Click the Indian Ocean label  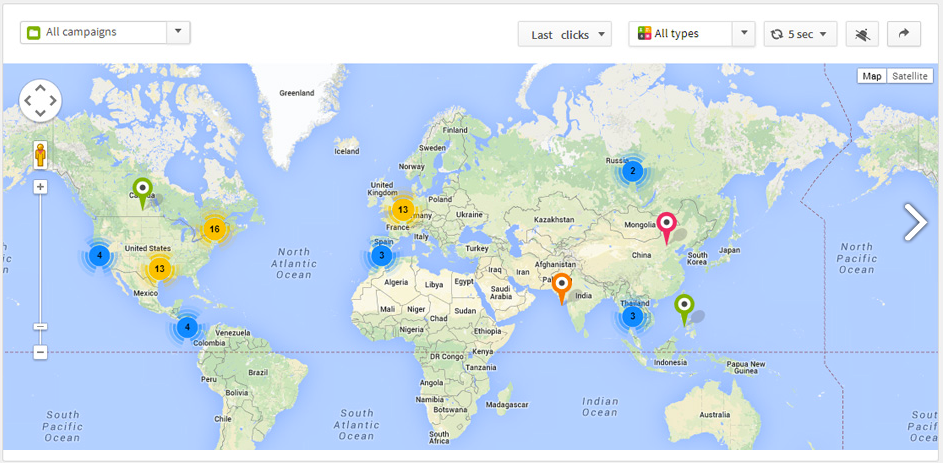[600, 407]
